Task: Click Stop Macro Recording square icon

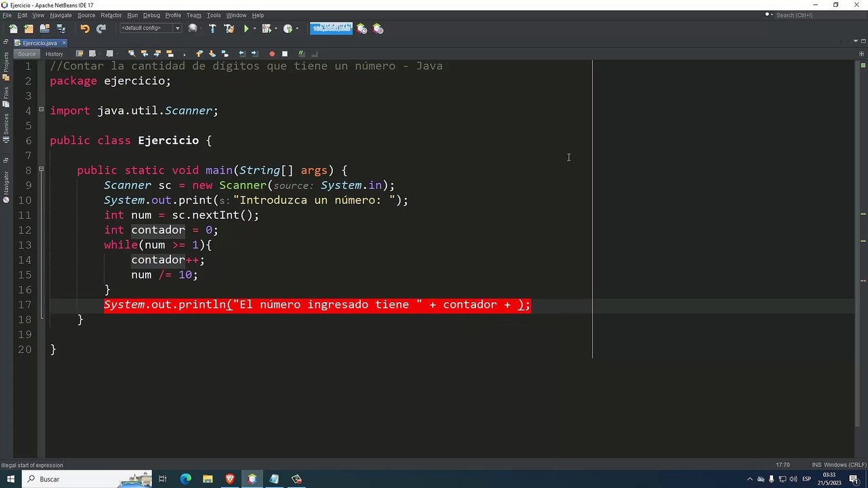Action: [x=285, y=54]
